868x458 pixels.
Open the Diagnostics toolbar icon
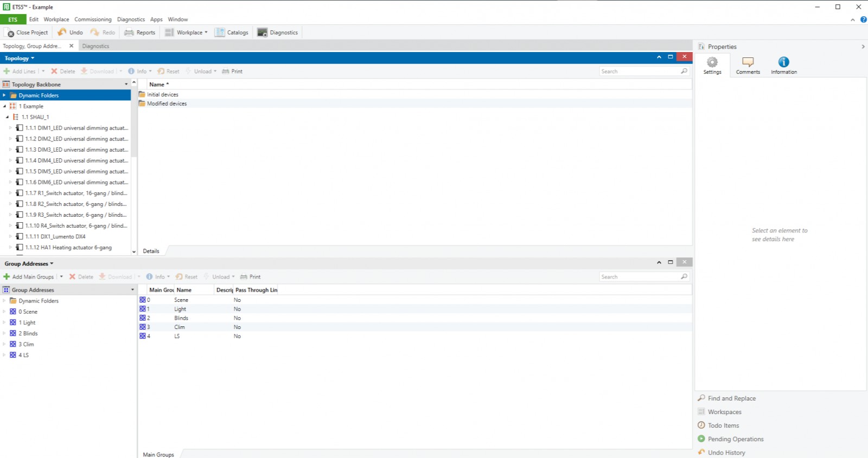tap(263, 33)
